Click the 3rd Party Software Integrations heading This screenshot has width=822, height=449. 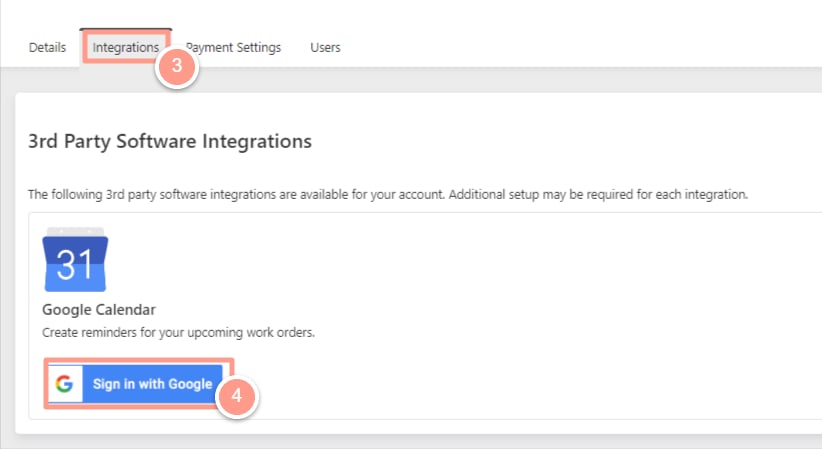tap(170, 141)
